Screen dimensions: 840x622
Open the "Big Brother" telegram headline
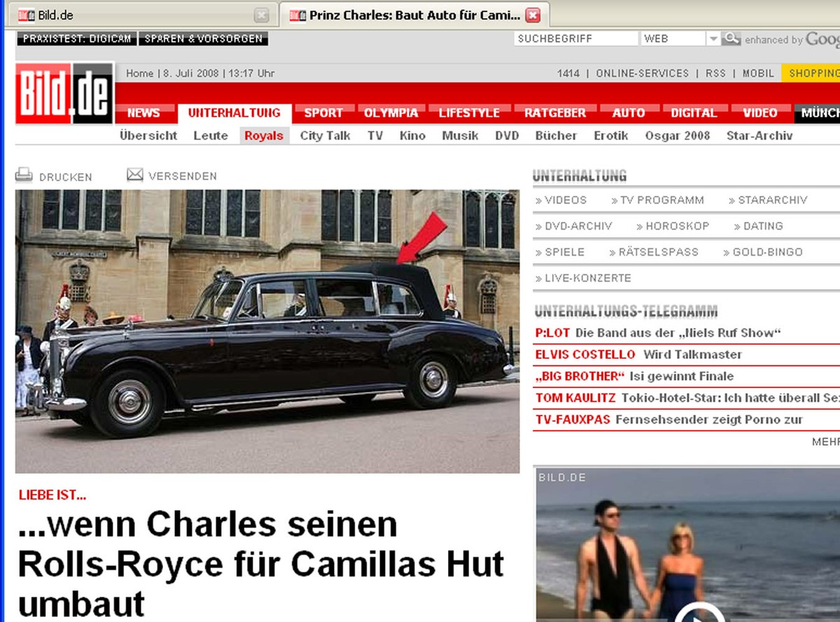[x=634, y=376]
